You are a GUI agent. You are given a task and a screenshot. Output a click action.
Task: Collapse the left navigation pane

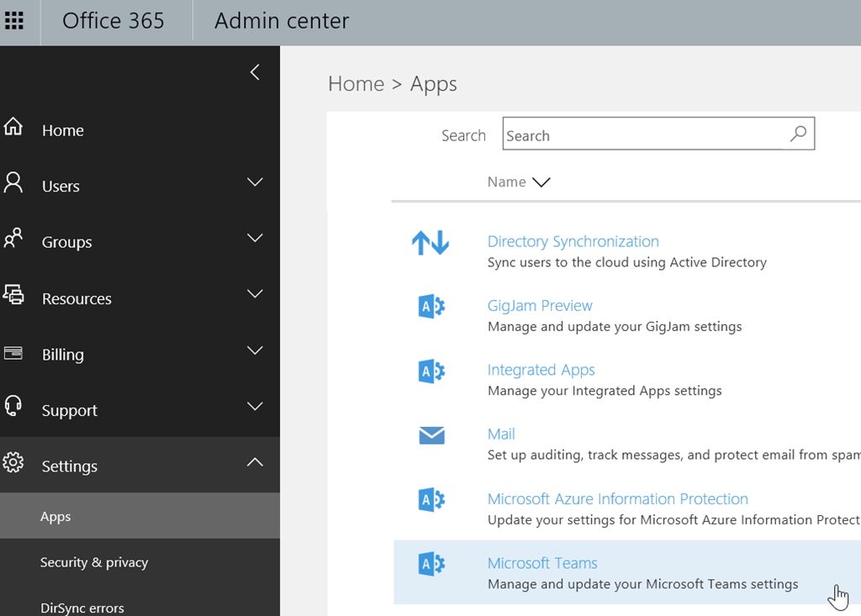click(255, 72)
